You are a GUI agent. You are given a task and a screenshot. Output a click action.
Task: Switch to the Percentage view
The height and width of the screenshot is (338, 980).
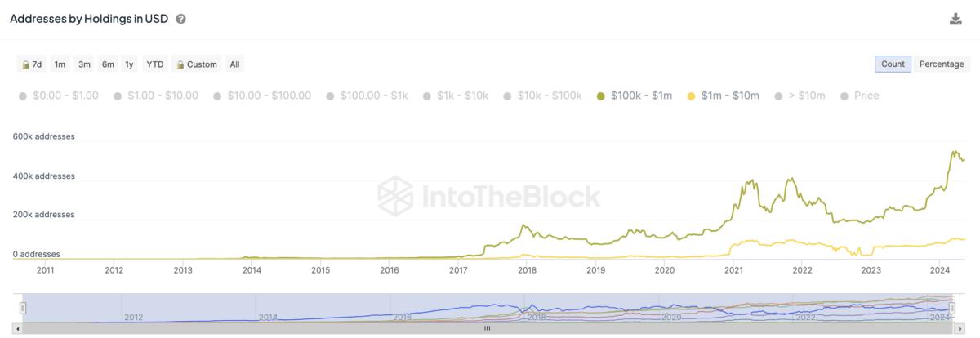click(942, 64)
